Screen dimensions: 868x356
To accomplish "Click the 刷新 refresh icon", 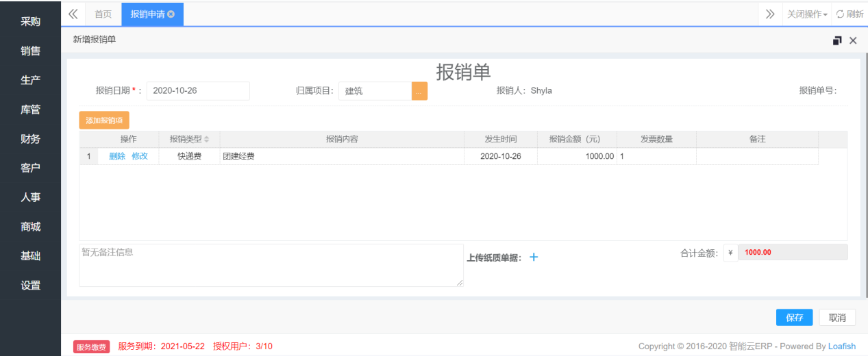I will click(x=840, y=14).
